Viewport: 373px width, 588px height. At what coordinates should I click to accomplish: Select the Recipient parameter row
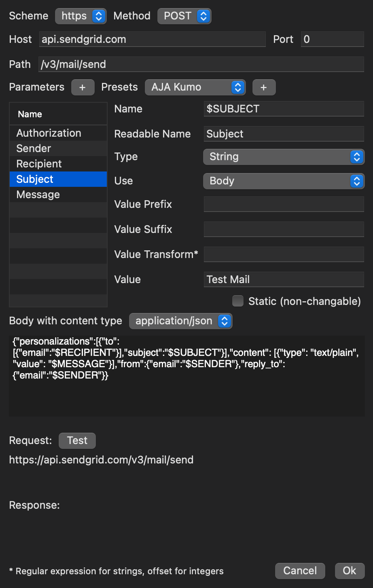[58, 164]
